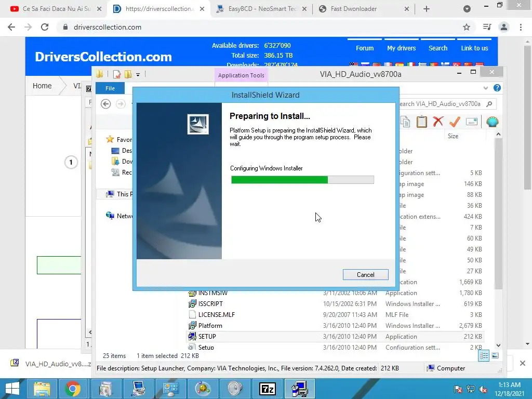Open Explorer help question mark
This screenshot has width=532, height=399.
497,88
